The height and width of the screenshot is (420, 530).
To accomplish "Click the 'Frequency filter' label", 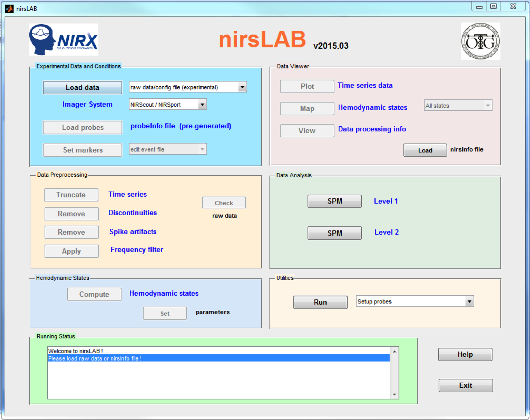I will pyautogui.click(x=137, y=250).
